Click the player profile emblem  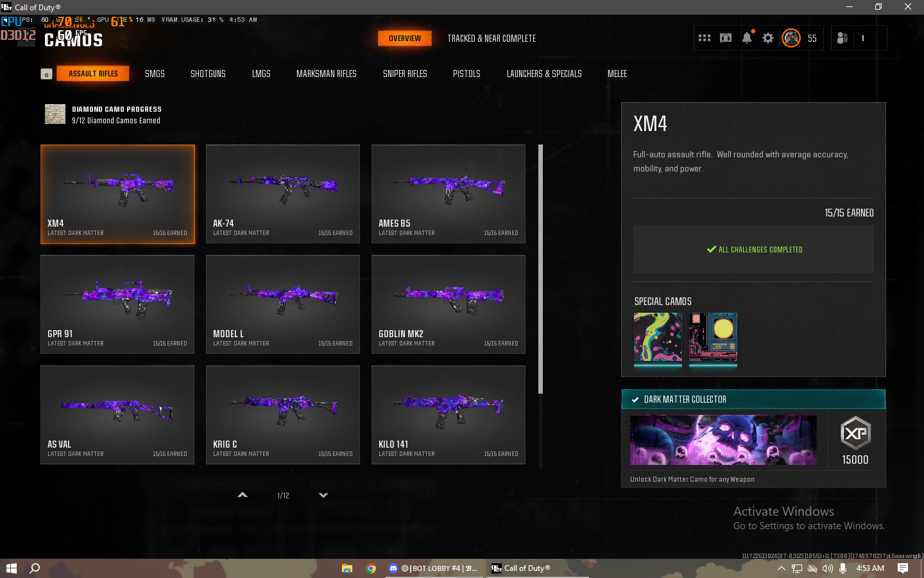791,38
